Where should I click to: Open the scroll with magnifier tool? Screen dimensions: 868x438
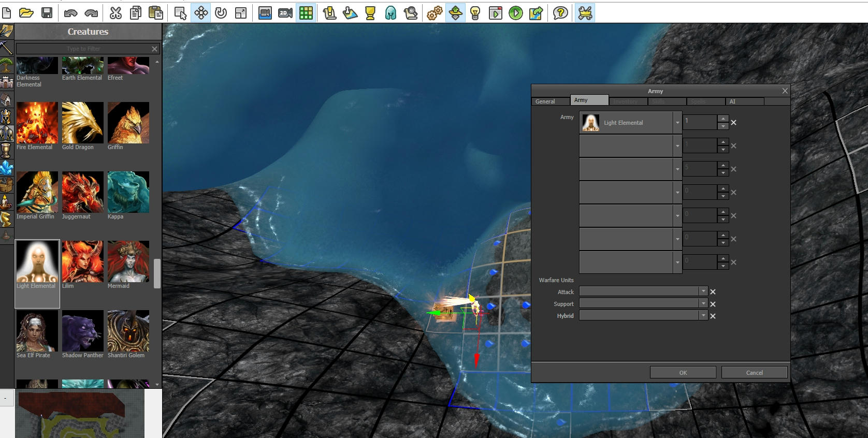[411, 13]
